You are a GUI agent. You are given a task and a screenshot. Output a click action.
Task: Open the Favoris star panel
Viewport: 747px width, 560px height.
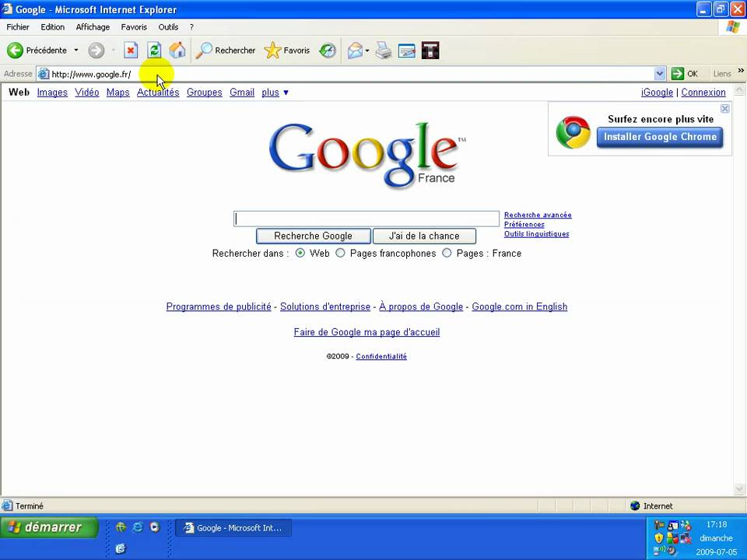point(287,50)
